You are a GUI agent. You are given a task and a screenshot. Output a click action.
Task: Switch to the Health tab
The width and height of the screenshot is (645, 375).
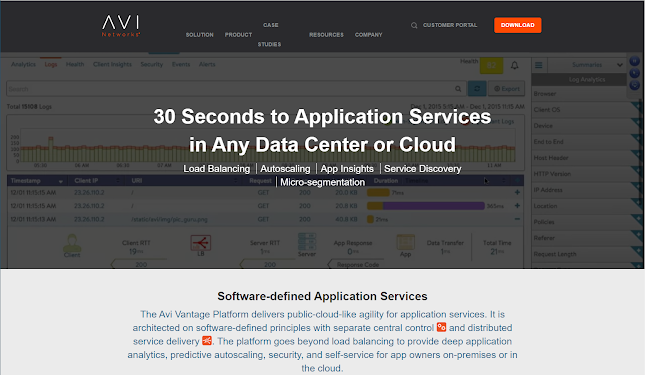click(x=75, y=65)
